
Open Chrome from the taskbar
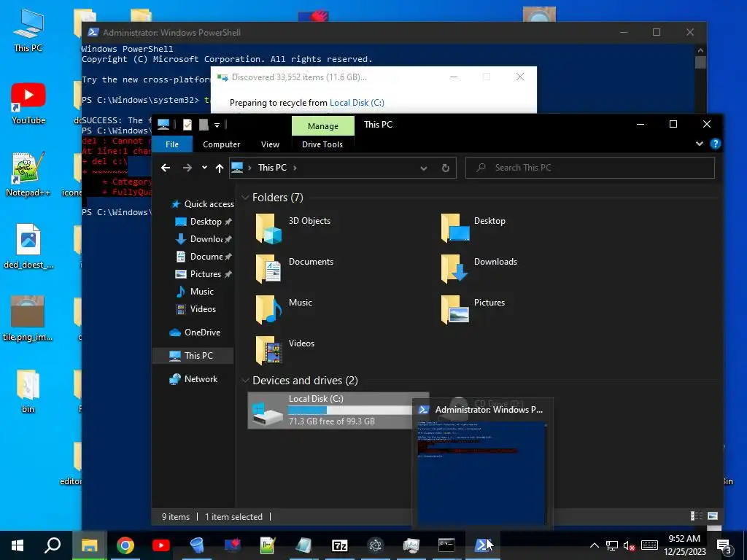pos(125,545)
